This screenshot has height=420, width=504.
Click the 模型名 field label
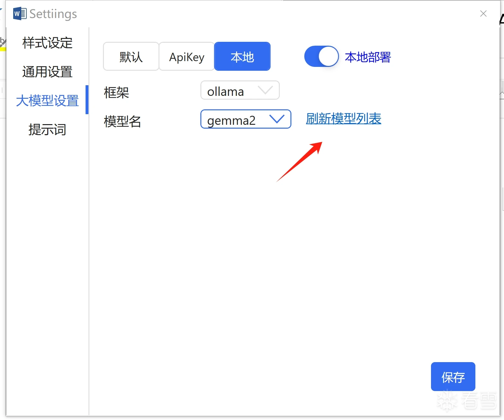point(123,122)
